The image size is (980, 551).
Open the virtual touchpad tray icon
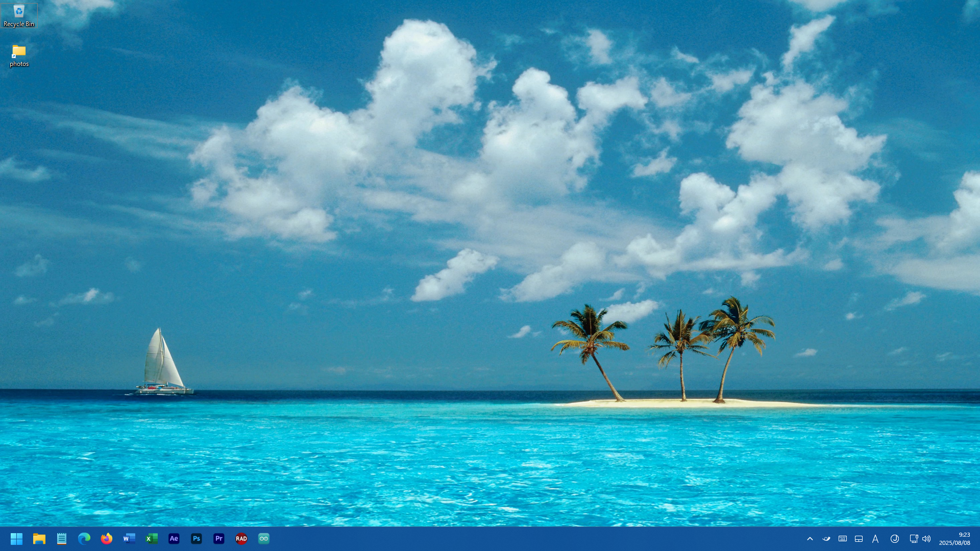pyautogui.click(x=859, y=539)
